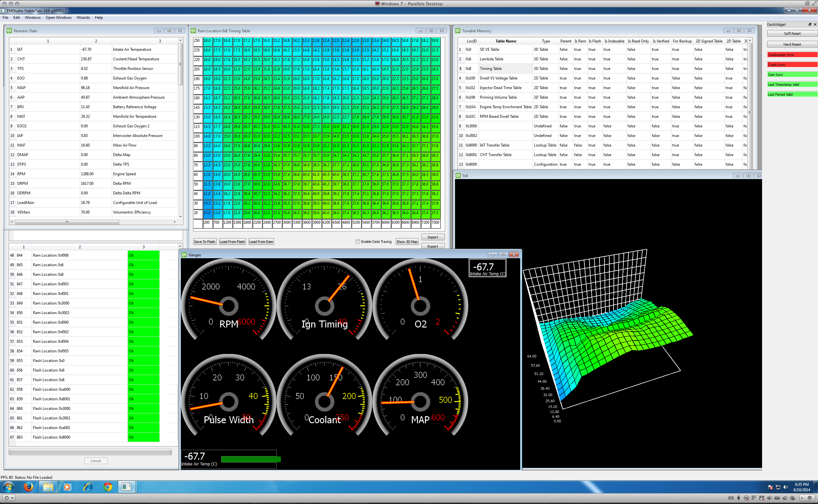818x504 pixels.
Task: Click the volume speaker tray icon
Action: tap(785, 487)
